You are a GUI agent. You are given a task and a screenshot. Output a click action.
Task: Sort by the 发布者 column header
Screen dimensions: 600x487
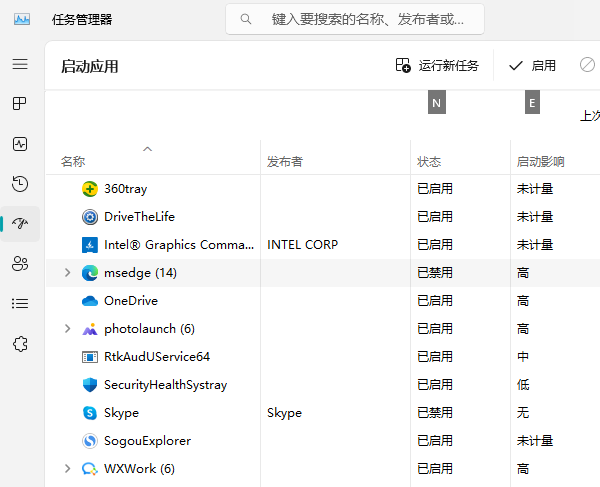[x=285, y=162]
